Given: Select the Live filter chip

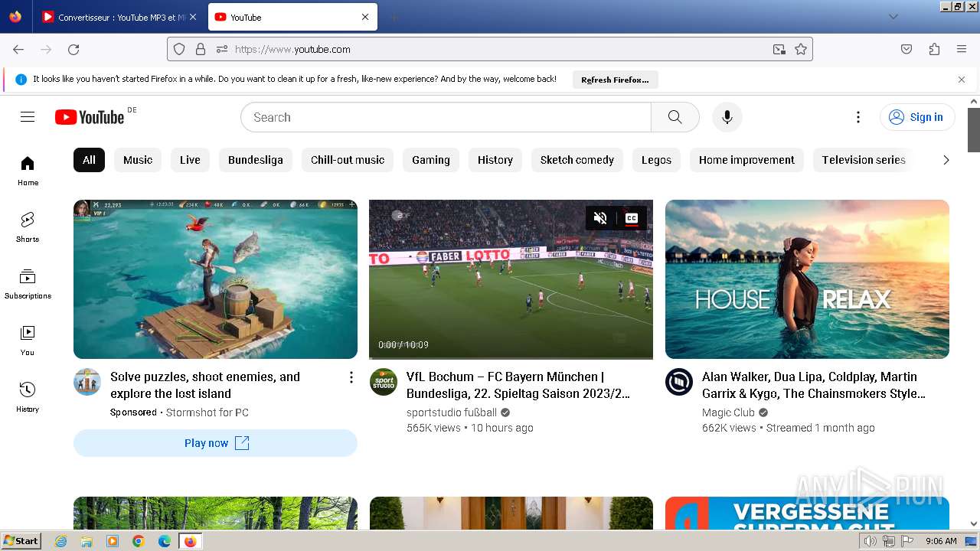Looking at the screenshot, I should [x=190, y=160].
